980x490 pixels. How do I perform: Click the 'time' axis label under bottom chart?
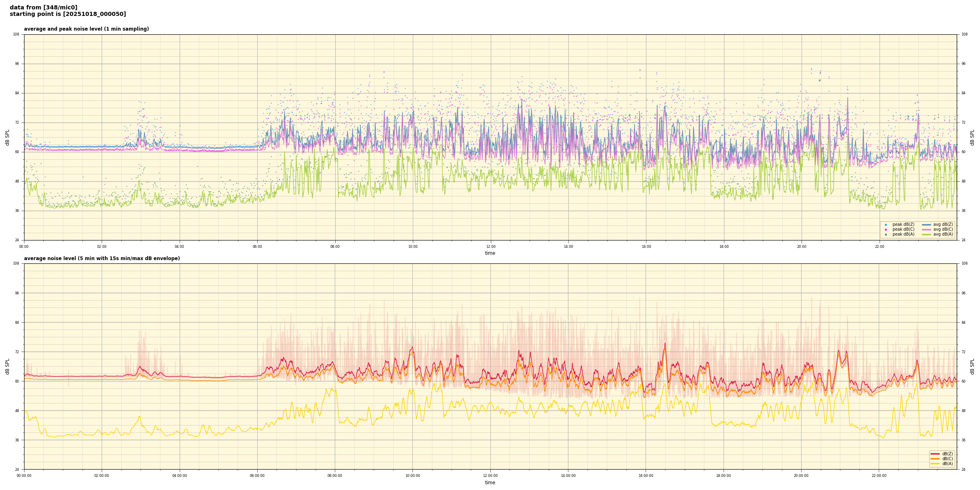click(x=490, y=483)
